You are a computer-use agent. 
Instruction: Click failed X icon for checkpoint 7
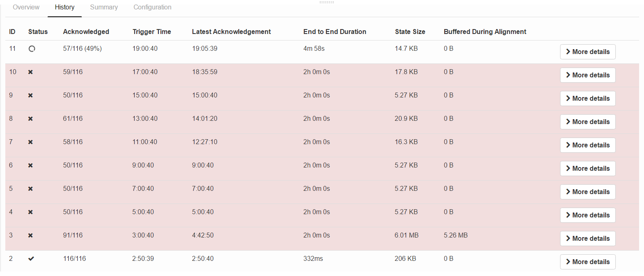[x=30, y=142]
